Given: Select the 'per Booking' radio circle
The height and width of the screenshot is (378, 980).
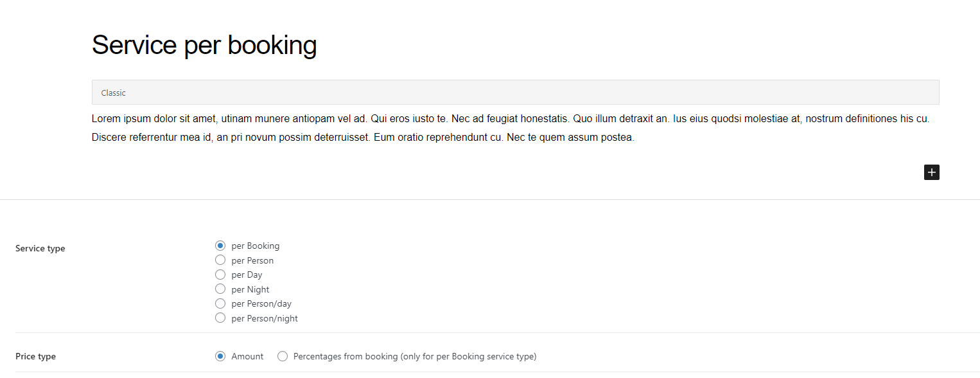Looking at the screenshot, I should pos(220,246).
